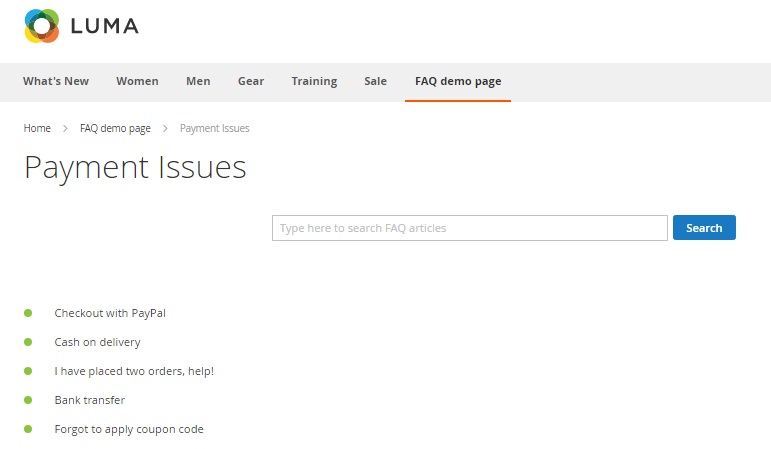771x449 pixels.
Task: Click FAQ demo page breadcrumb link
Action: [115, 129]
